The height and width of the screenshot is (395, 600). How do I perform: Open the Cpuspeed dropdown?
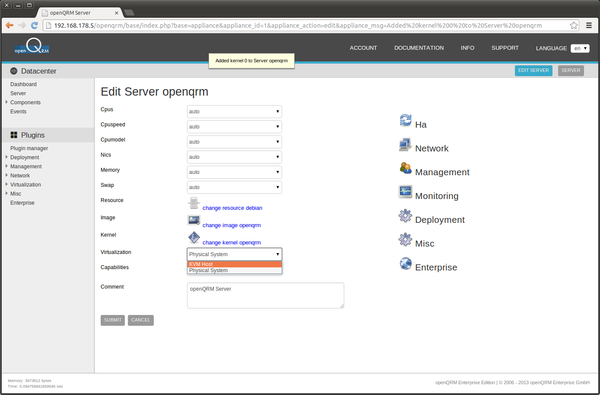[x=234, y=127]
